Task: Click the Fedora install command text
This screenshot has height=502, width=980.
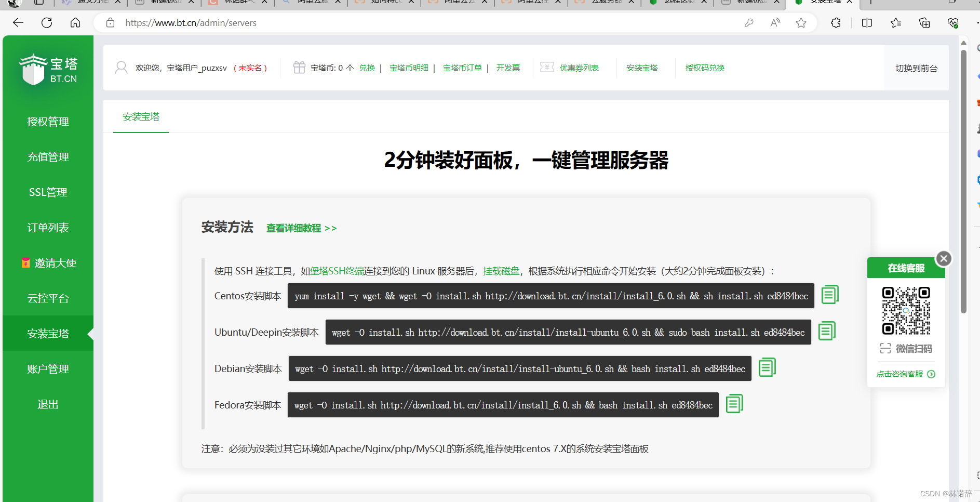Action: click(503, 405)
